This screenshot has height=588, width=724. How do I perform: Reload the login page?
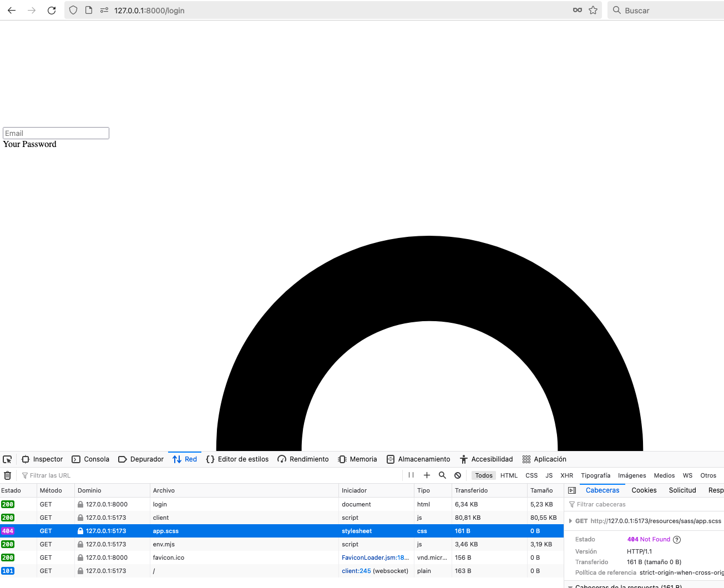52,10
